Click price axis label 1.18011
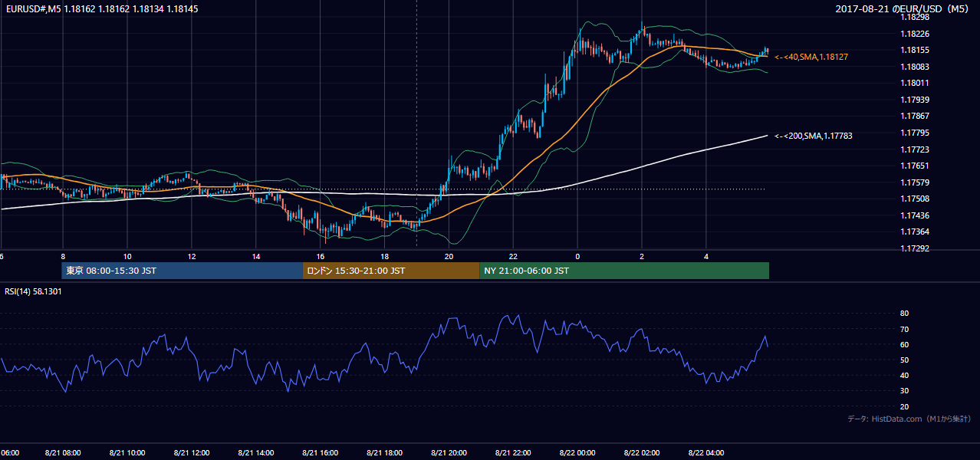Screen dimensions: 980x460 (x=914, y=83)
